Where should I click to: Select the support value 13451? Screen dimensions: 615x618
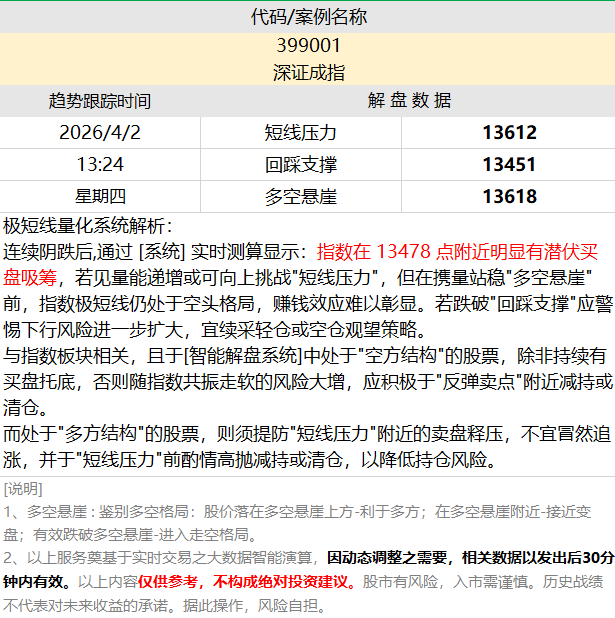click(x=509, y=165)
